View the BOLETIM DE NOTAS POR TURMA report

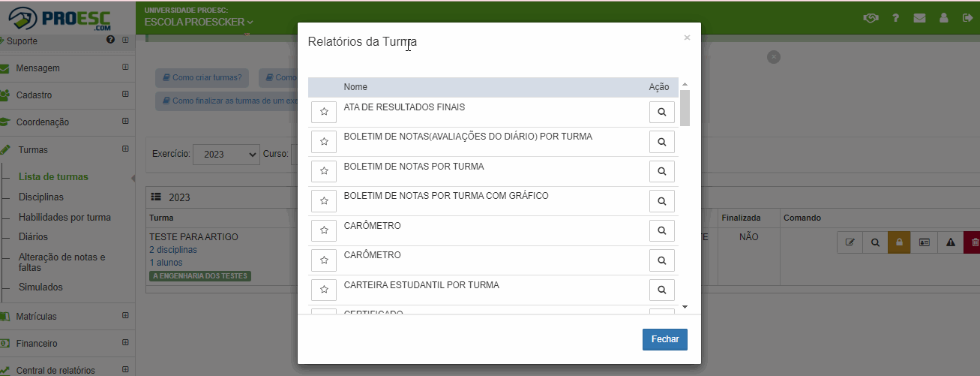(662, 171)
